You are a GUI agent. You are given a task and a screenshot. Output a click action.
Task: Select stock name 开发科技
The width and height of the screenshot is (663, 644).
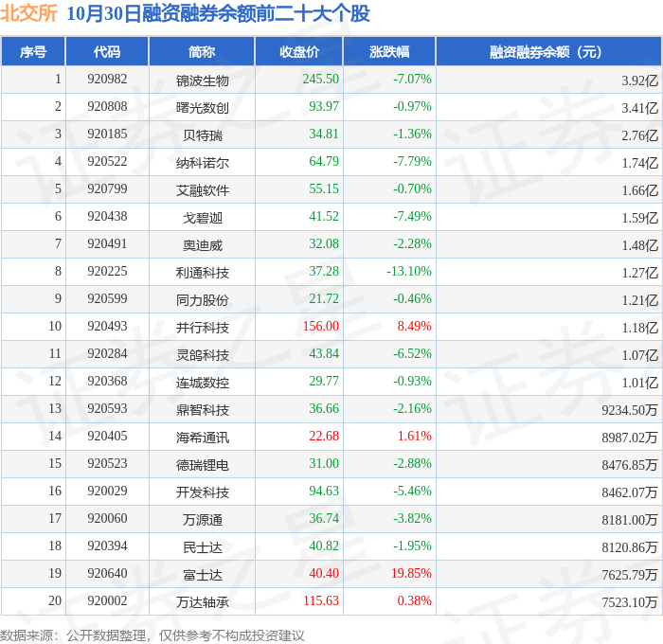coord(202,492)
